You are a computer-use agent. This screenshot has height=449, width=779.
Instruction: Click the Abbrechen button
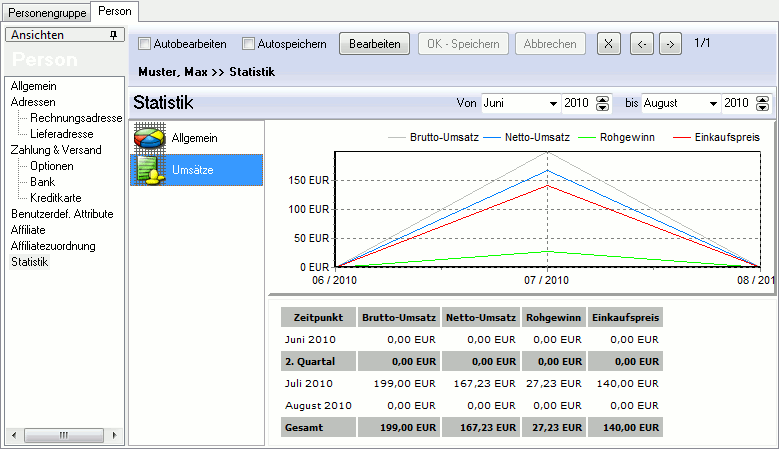coord(550,44)
